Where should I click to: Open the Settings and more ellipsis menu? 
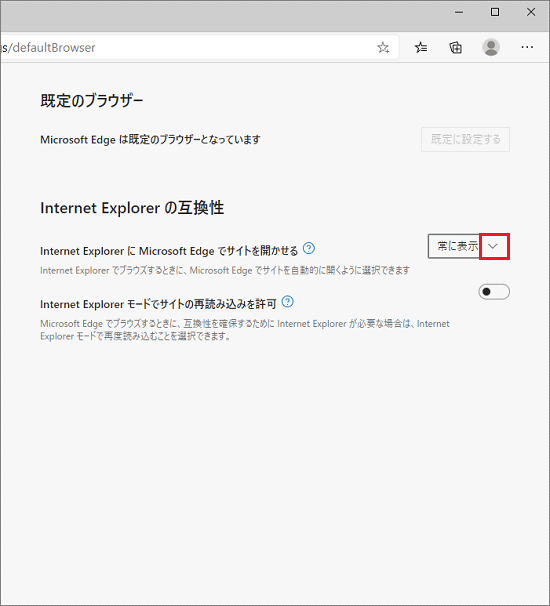pyautogui.click(x=527, y=47)
